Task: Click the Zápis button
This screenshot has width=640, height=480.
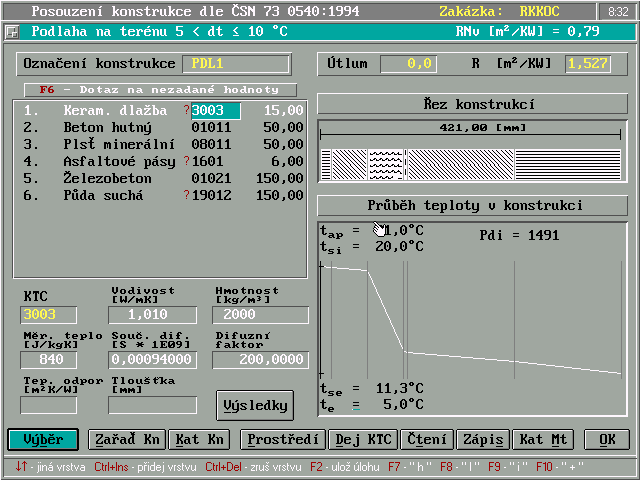Action: 483,439
